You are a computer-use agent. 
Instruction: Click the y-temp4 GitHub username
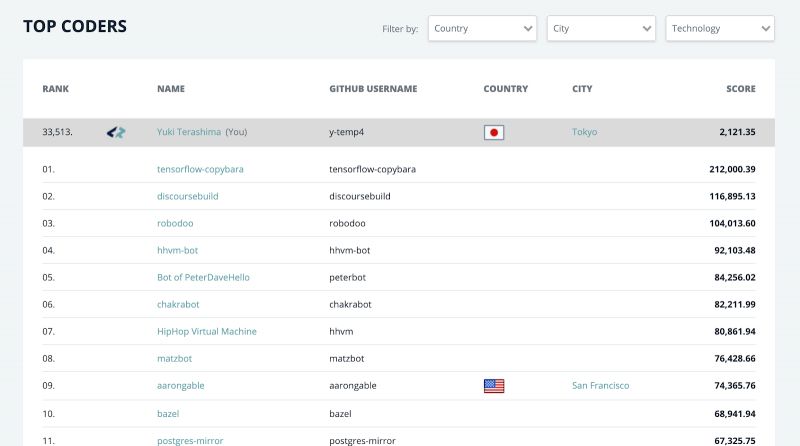point(346,132)
